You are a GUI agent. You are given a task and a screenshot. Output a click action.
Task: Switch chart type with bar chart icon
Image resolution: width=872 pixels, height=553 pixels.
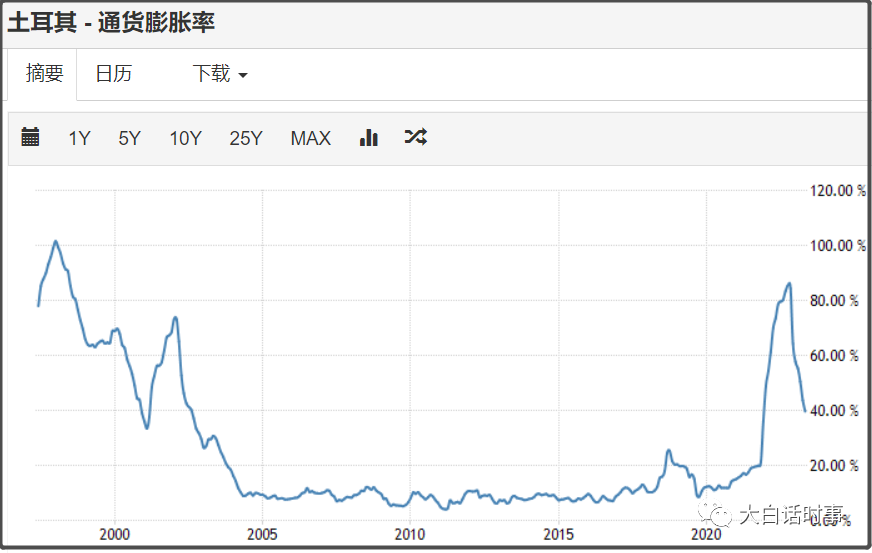[369, 137]
